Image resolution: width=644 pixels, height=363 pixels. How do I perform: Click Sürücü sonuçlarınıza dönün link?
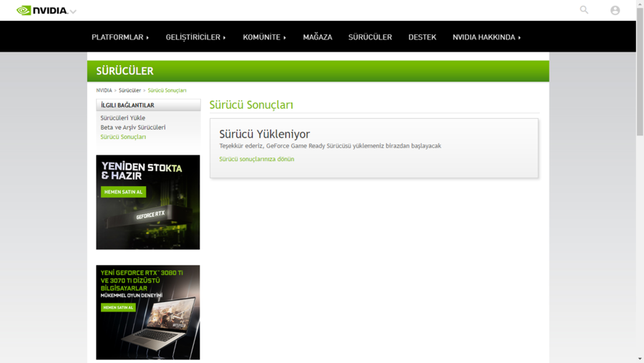tap(257, 159)
